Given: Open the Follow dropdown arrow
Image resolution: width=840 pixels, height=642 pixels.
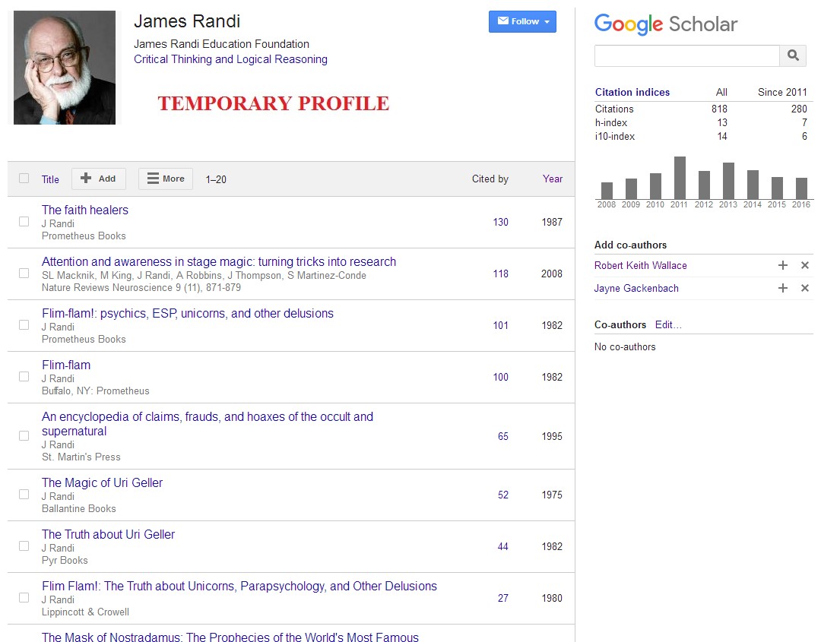Looking at the screenshot, I should point(547,22).
